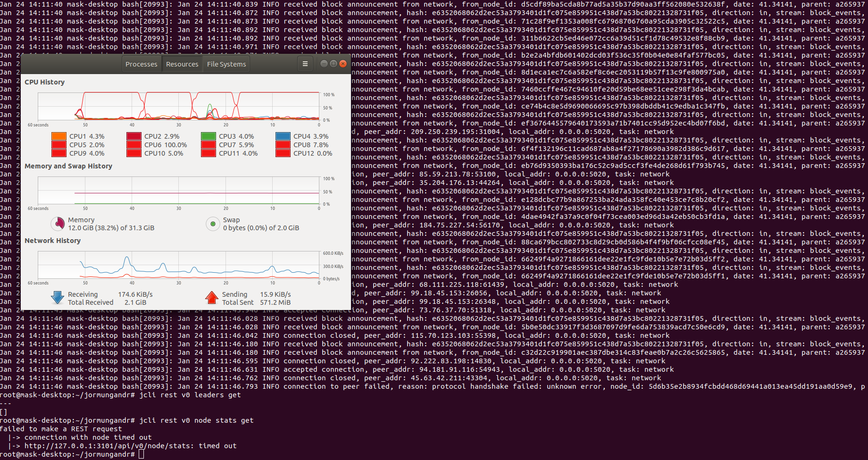Open the System Monitor hamburger menu
Image resolution: width=868 pixels, height=460 pixels.
point(305,64)
